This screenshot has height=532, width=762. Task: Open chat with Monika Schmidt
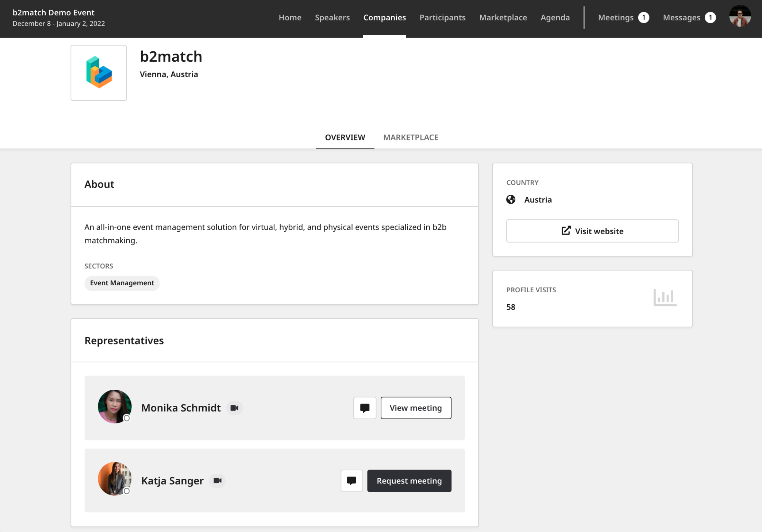coord(365,408)
